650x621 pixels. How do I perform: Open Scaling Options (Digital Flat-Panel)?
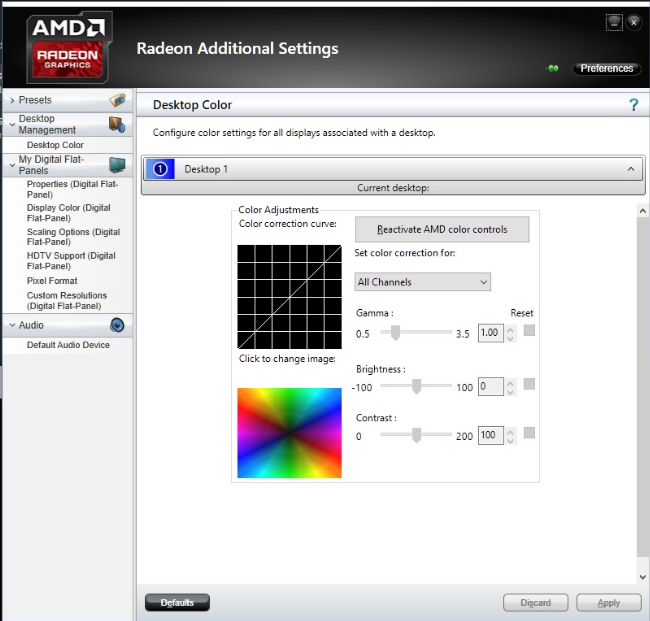point(73,237)
